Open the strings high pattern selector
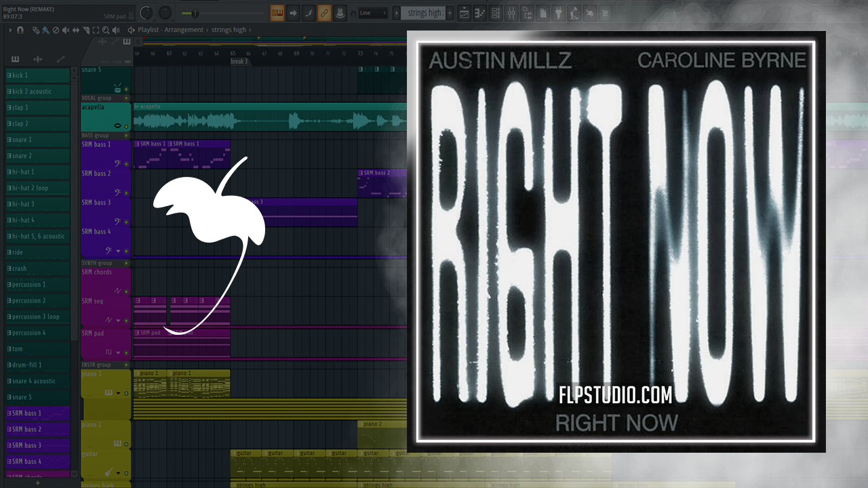Image resolution: width=868 pixels, height=488 pixels. pos(423,13)
